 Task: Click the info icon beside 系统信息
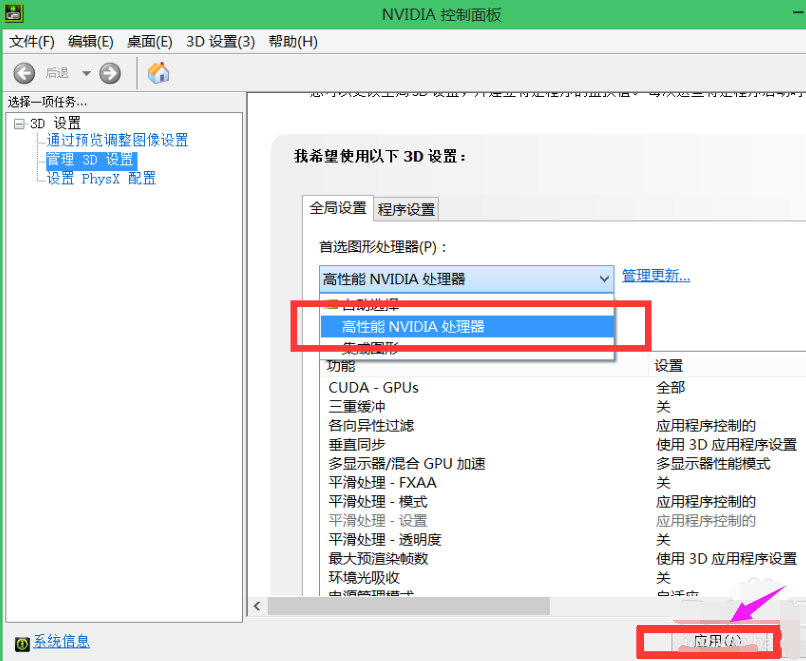tap(20, 642)
